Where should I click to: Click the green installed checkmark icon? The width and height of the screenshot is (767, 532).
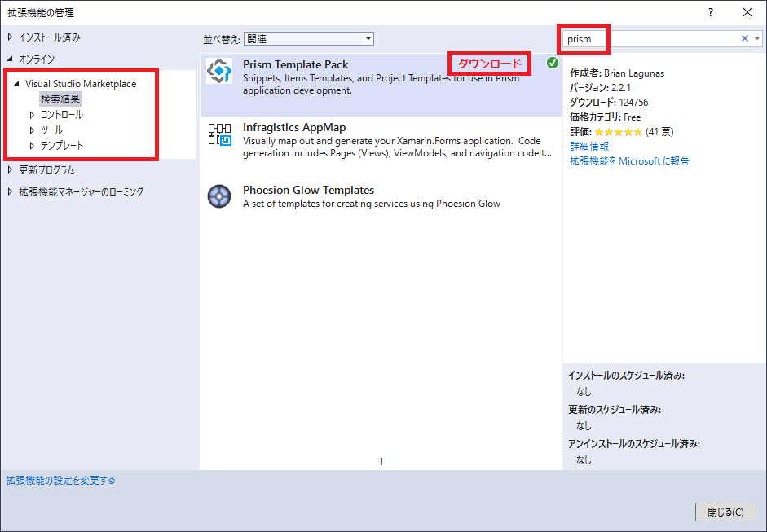point(553,63)
